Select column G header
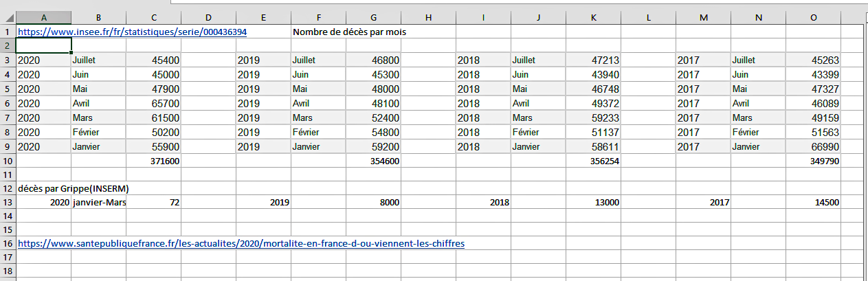This screenshot has width=868, height=281. coord(374,18)
